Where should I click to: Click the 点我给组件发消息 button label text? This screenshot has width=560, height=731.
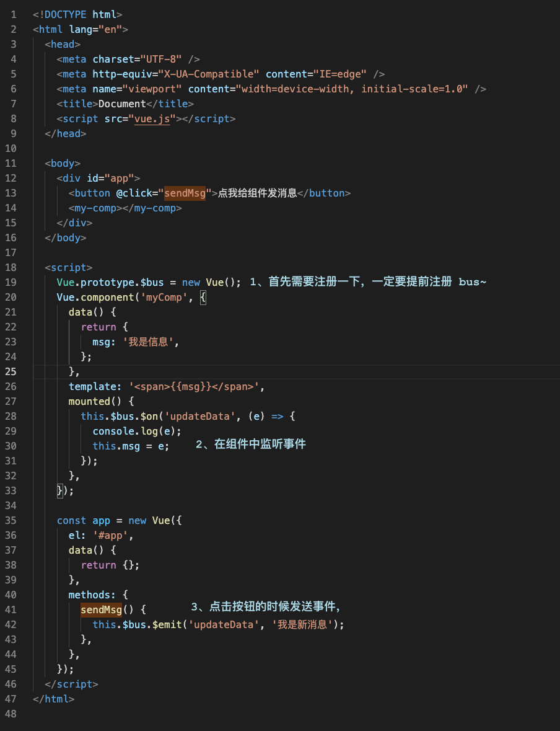pos(258,193)
